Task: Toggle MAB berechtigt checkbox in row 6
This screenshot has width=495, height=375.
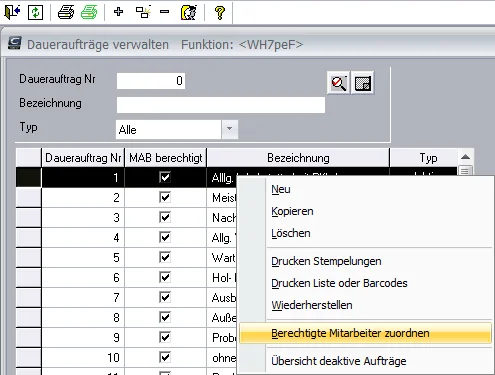Action: [x=165, y=277]
